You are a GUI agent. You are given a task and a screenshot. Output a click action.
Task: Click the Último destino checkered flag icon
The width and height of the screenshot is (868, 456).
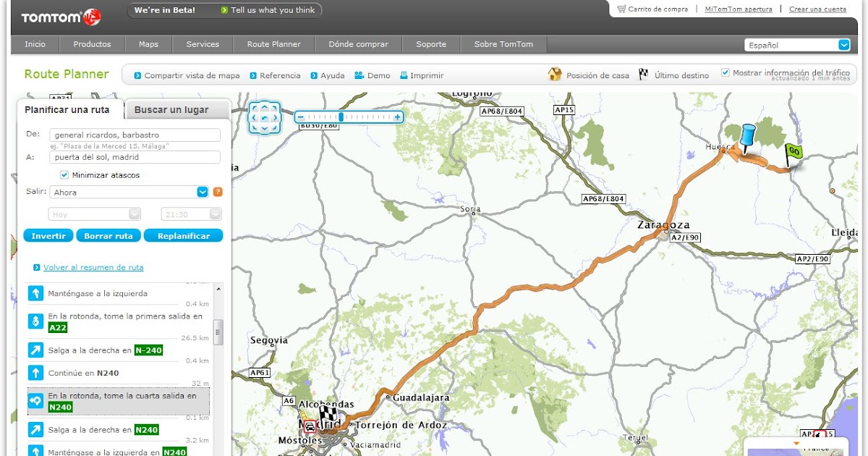(x=642, y=74)
